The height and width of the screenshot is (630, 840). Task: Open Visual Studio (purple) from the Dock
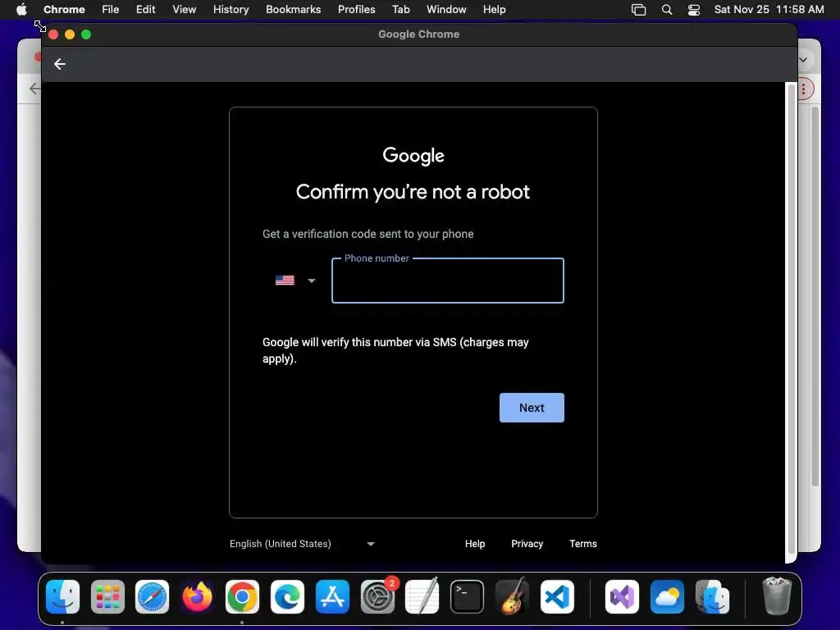622,597
